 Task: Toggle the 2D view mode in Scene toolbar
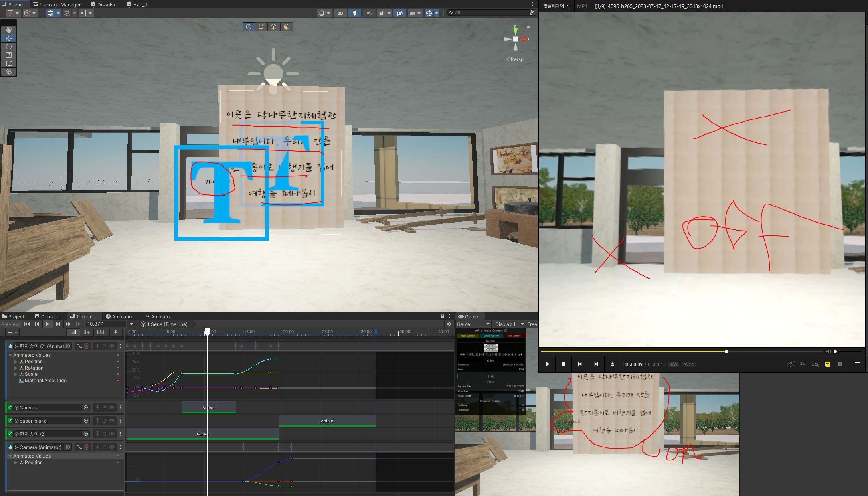pyautogui.click(x=340, y=13)
